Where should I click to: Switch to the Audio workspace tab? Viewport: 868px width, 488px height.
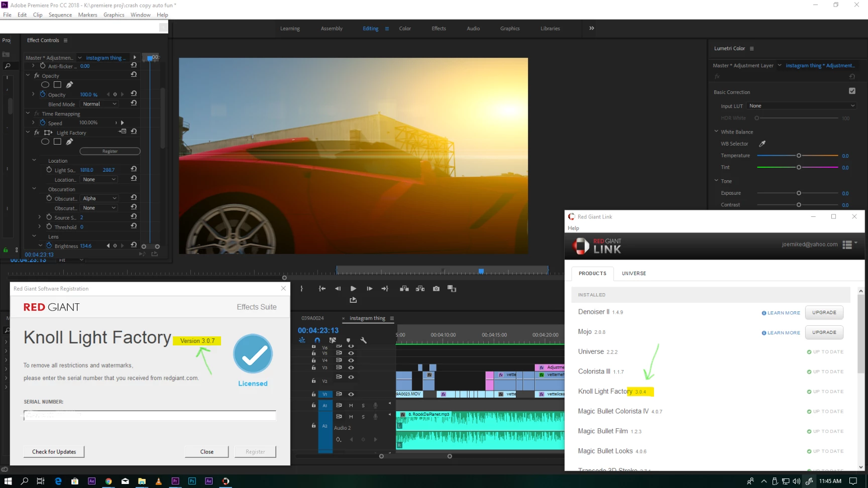[473, 29]
